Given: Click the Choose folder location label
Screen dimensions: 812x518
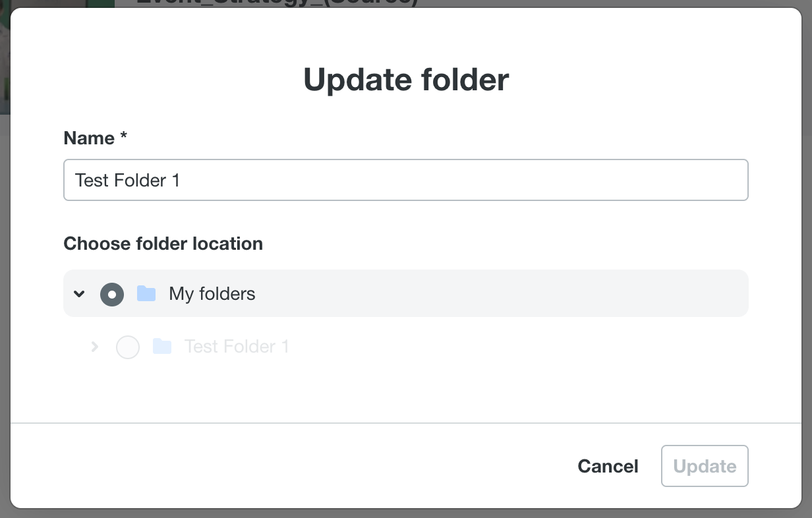Looking at the screenshot, I should click(163, 244).
